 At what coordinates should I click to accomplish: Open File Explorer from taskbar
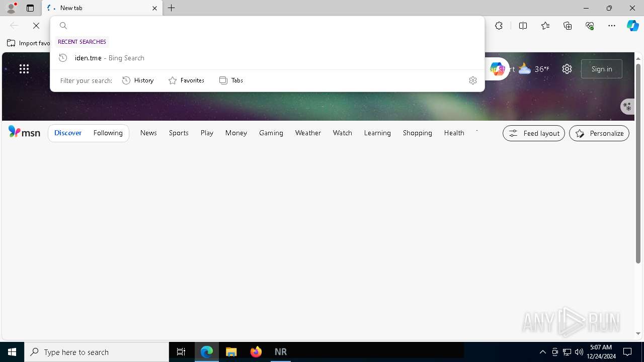231,352
